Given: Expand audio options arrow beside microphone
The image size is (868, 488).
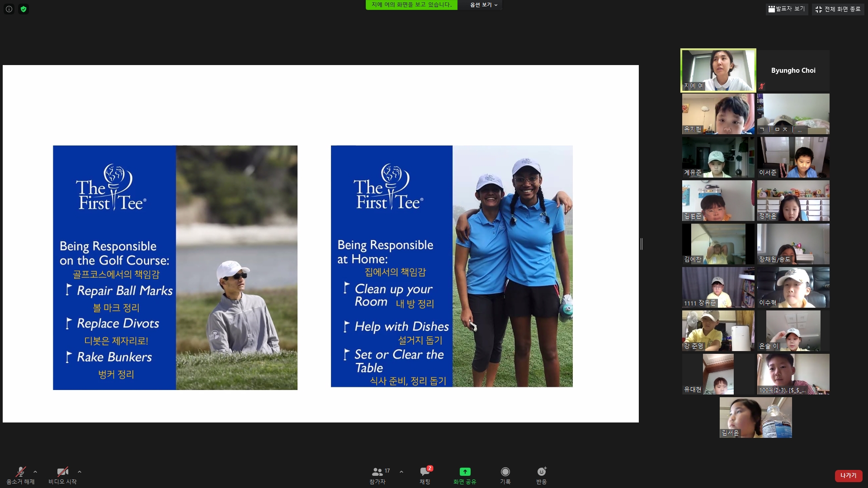Looking at the screenshot, I should pos(35,472).
